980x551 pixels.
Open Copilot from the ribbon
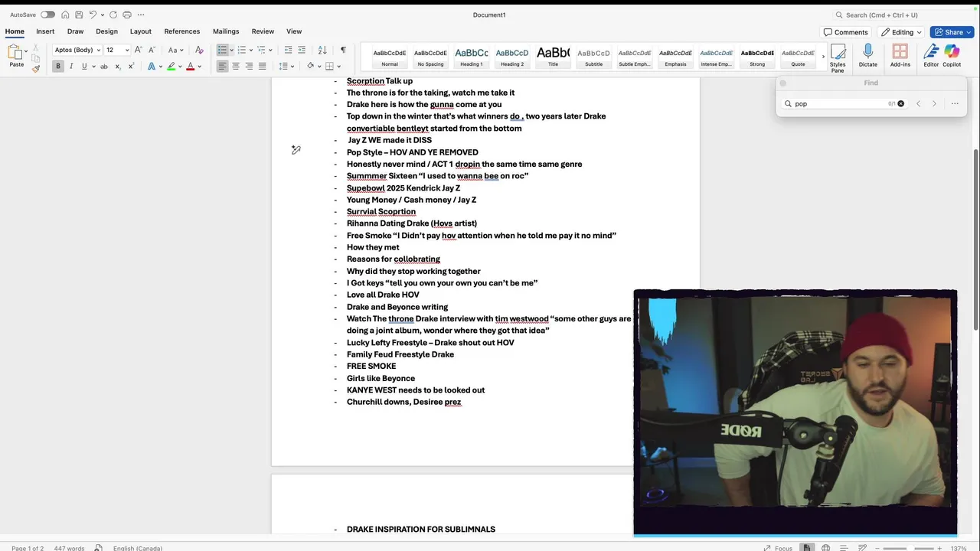pos(952,56)
